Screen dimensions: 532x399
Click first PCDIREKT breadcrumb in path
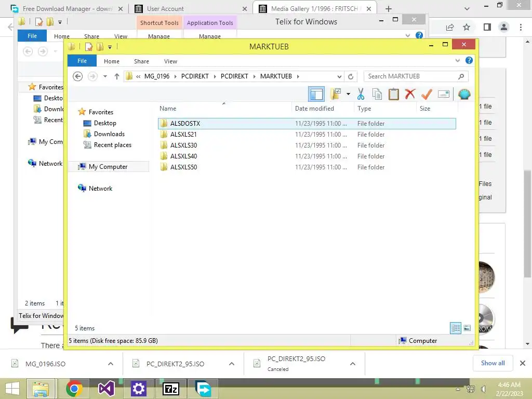[195, 76]
